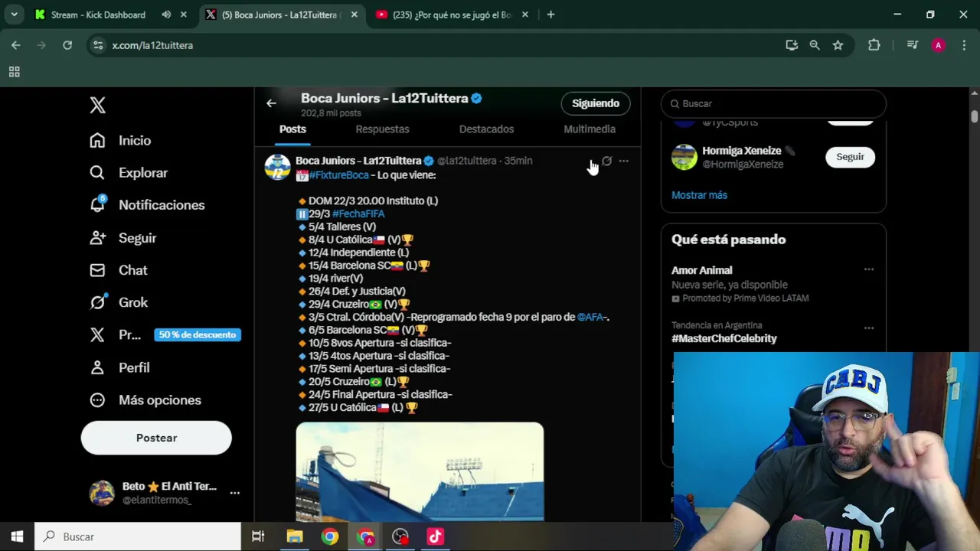
Task: Click the Grok icon on the post
Action: click(x=606, y=161)
